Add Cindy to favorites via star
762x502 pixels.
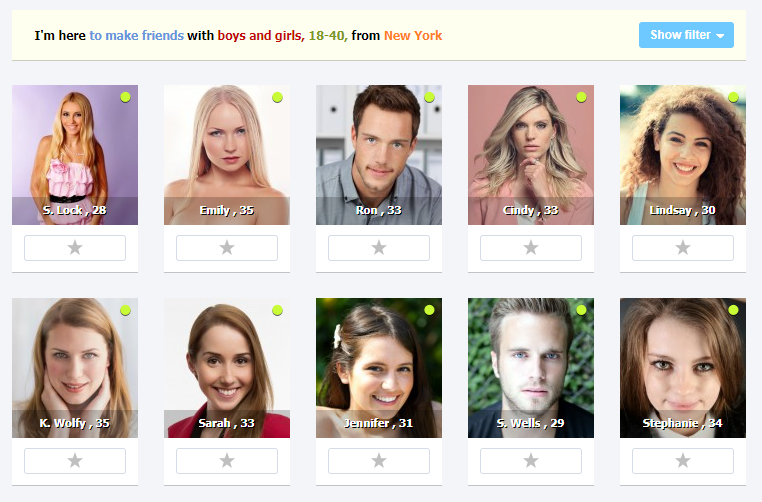click(531, 248)
